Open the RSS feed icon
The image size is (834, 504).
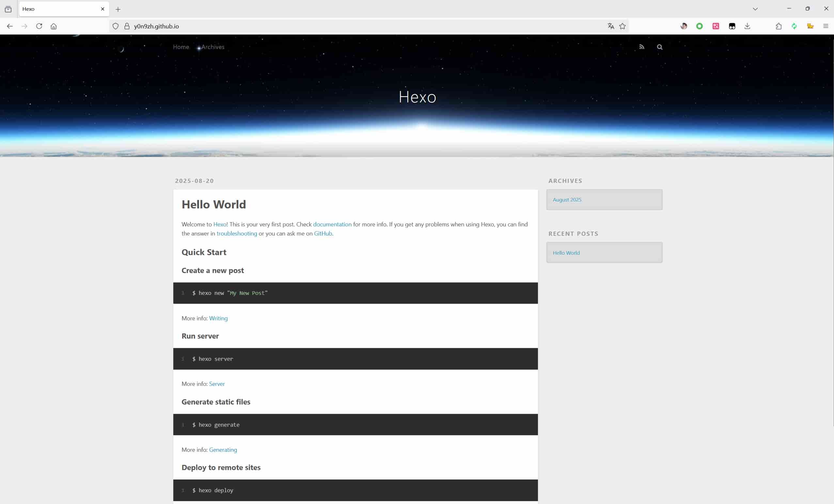coord(641,47)
